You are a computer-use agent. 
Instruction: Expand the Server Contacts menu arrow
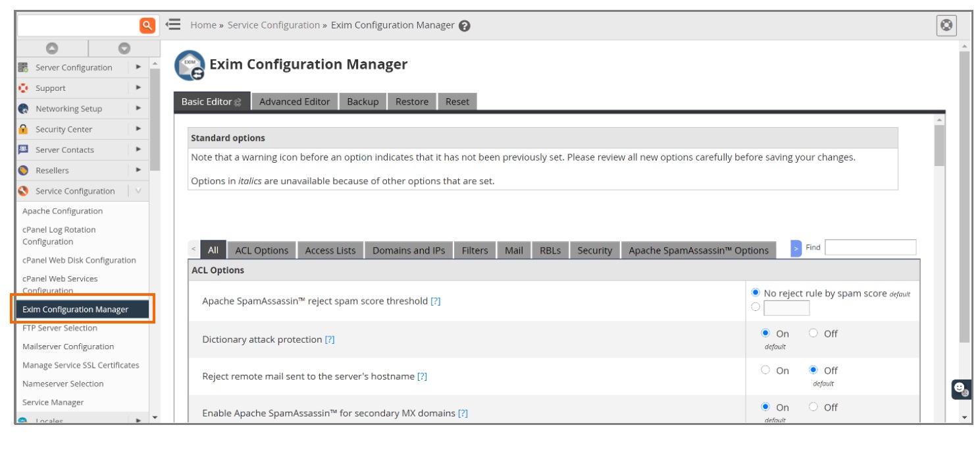pyautogui.click(x=138, y=150)
